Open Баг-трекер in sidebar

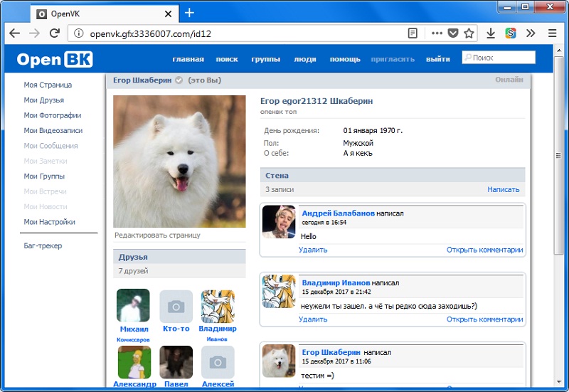click(x=43, y=245)
